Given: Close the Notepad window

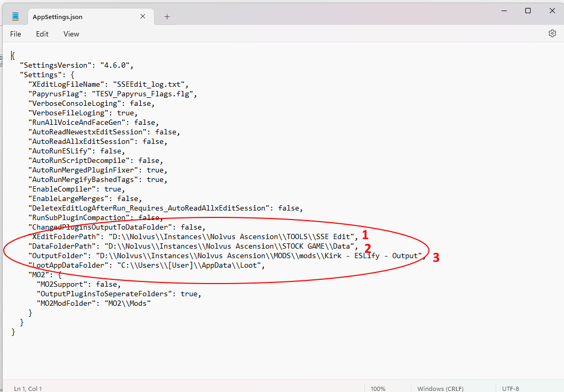Looking at the screenshot, I should pos(551,11).
